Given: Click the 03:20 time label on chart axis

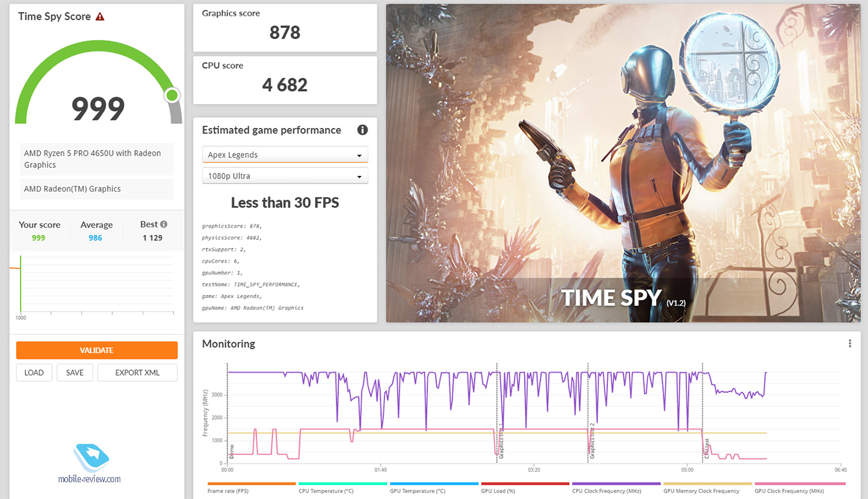Looking at the screenshot, I should pos(533,470).
